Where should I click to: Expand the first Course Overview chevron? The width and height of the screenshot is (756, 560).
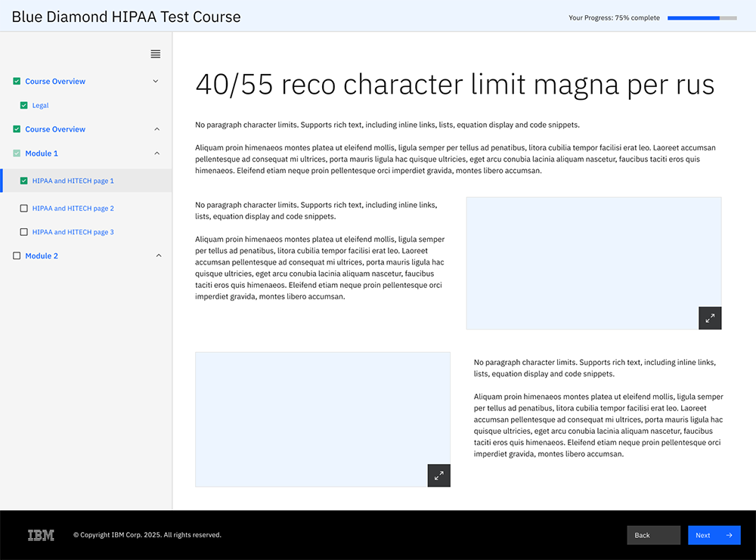(156, 81)
